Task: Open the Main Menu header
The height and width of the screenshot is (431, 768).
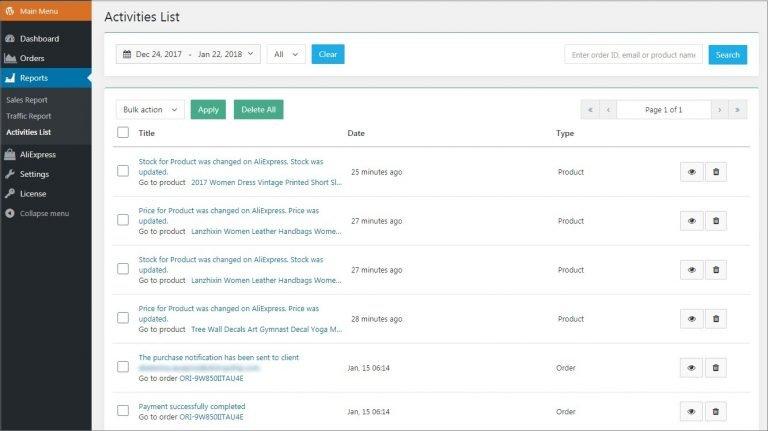Action: click(46, 11)
